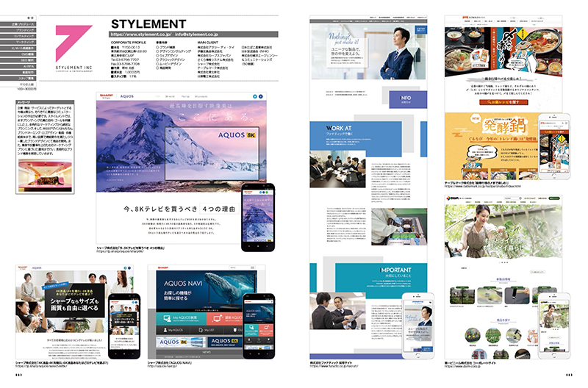Screen dimensions: 588x388
Task: Click the Facebook icon on AQUOS 8K page header
Action: point(261,96)
